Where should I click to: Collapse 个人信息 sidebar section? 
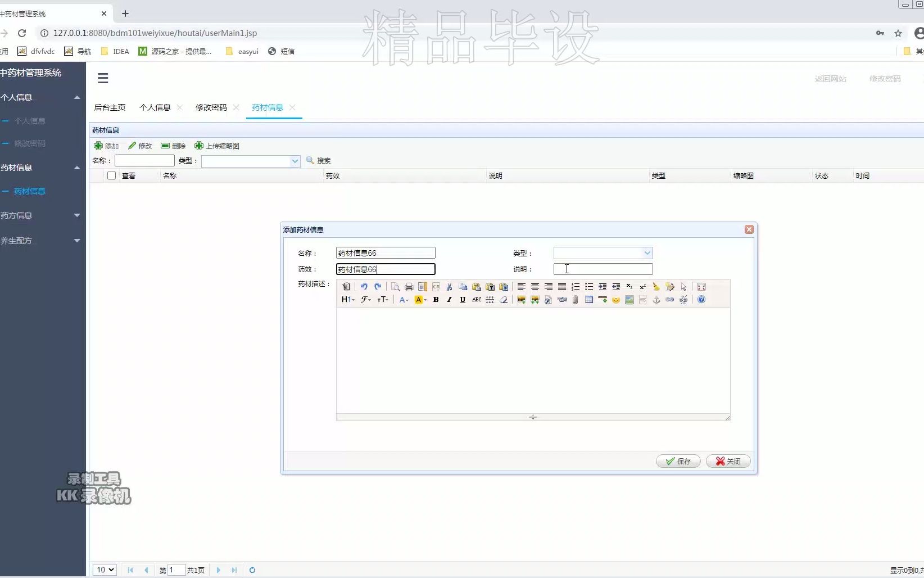[77, 97]
